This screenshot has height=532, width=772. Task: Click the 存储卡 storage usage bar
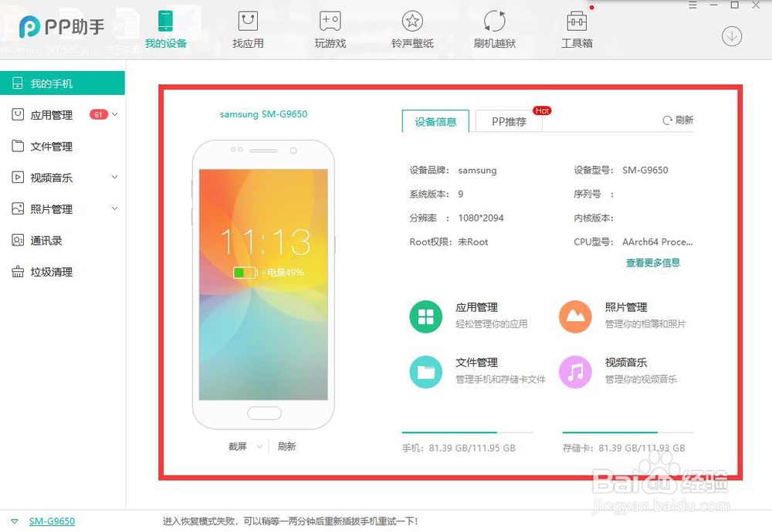[x=628, y=432]
